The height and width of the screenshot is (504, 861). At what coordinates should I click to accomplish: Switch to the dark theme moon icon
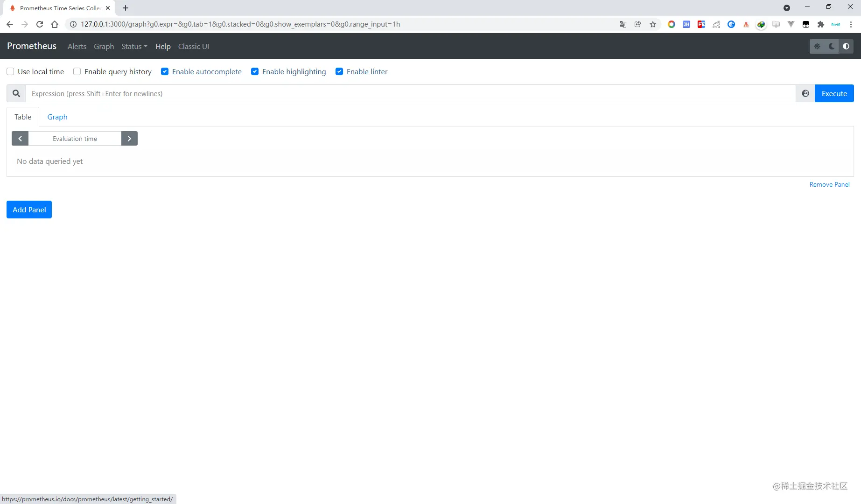coord(832,46)
